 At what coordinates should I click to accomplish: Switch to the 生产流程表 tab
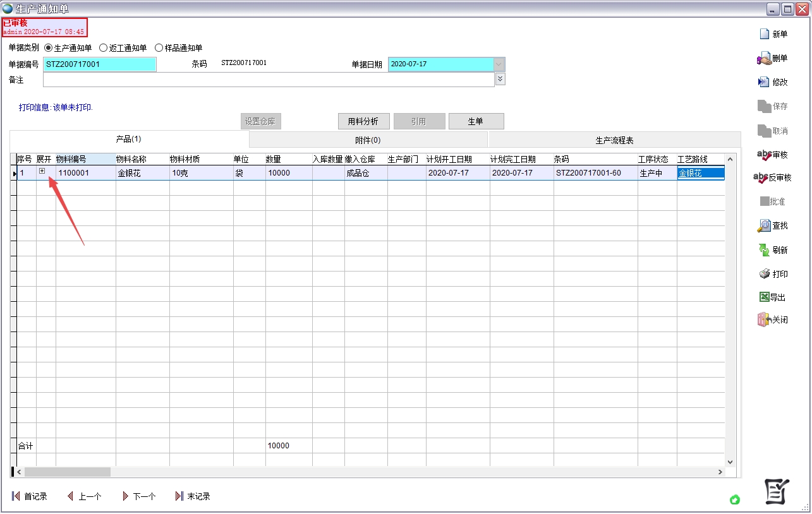click(x=614, y=140)
